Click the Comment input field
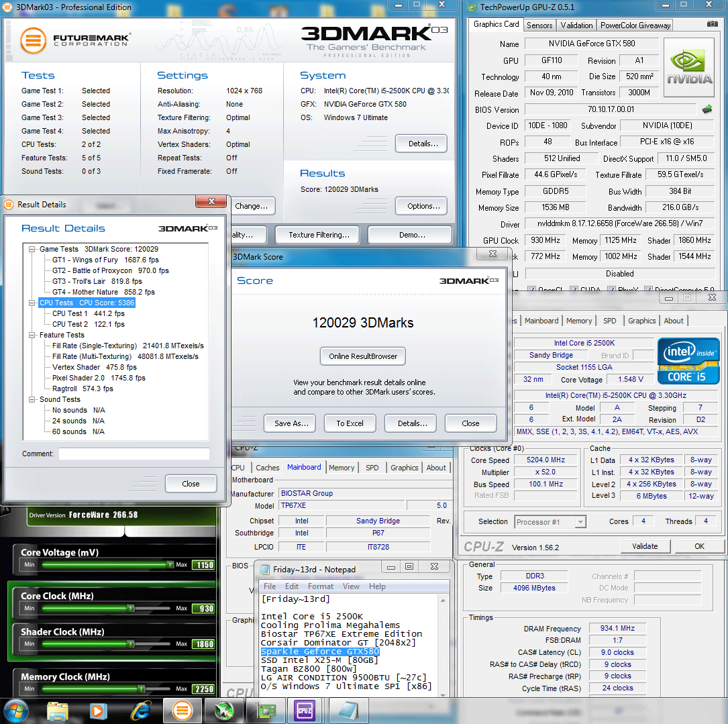 [x=134, y=454]
